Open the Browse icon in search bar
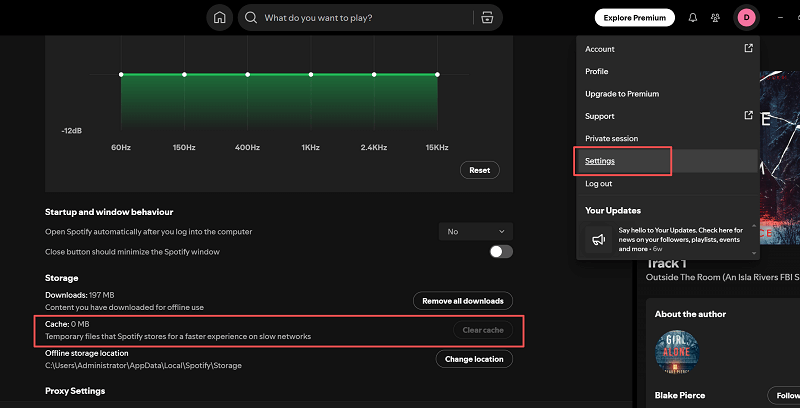The height and width of the screenshot is (408, 800). point(487,18)
